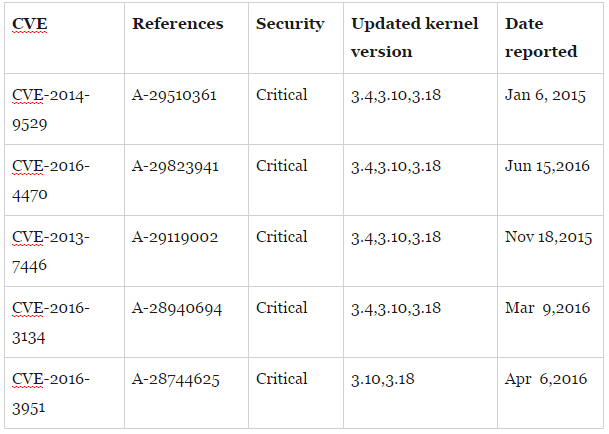This screenshot has width=609, height=434.
Task: Click reference A-28940694
Action: point(174,309)
